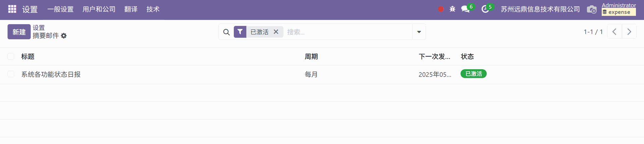The image size is (644, 144).
Task: Click the 2025年05... date cell
Action: [435, 75]
